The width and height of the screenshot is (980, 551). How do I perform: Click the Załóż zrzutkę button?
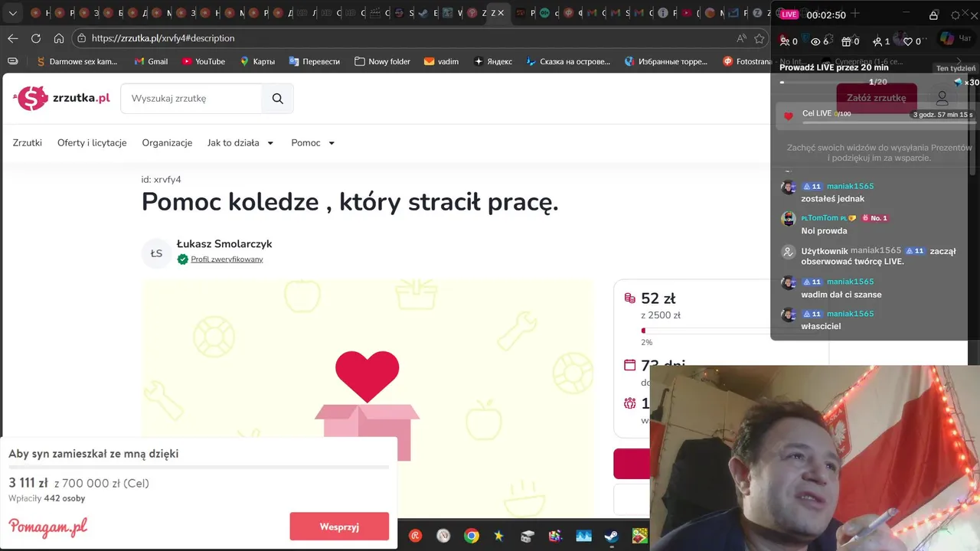point(877,98)
